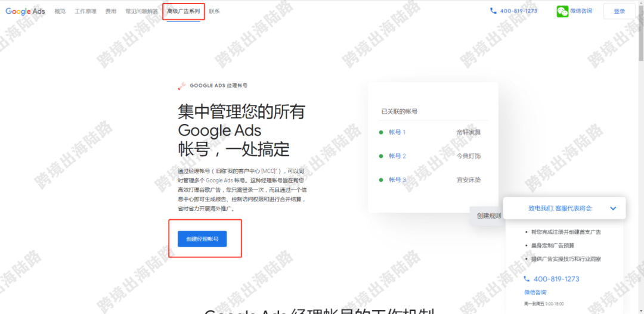Image resolution: width=644 pixels, height=314 pixels.
Task: Open the 常见问题解答 nav tab
Action: [x=142, y=11]
